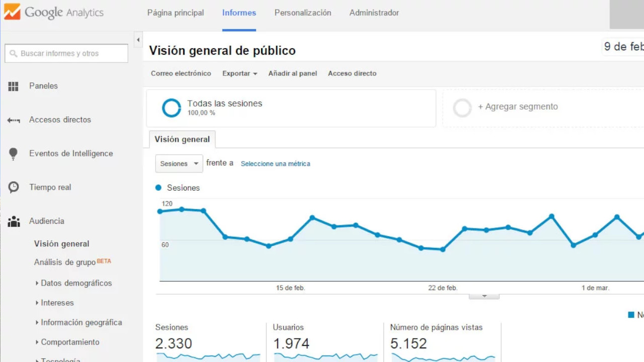The height and width of the screenshot is (362, 644).
Task: Open Eventos de Intelligence via its bulb icon
Action: point(13,153)
